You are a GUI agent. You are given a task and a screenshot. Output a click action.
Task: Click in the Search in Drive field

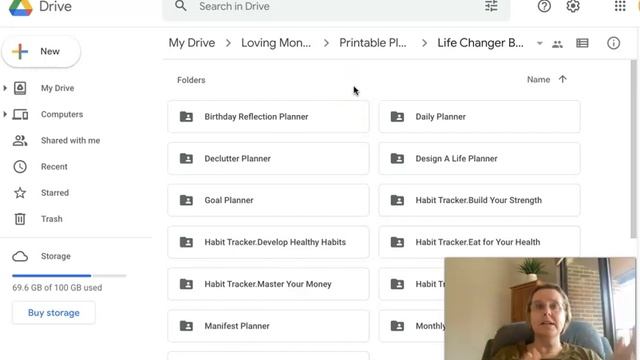[336, 7]
